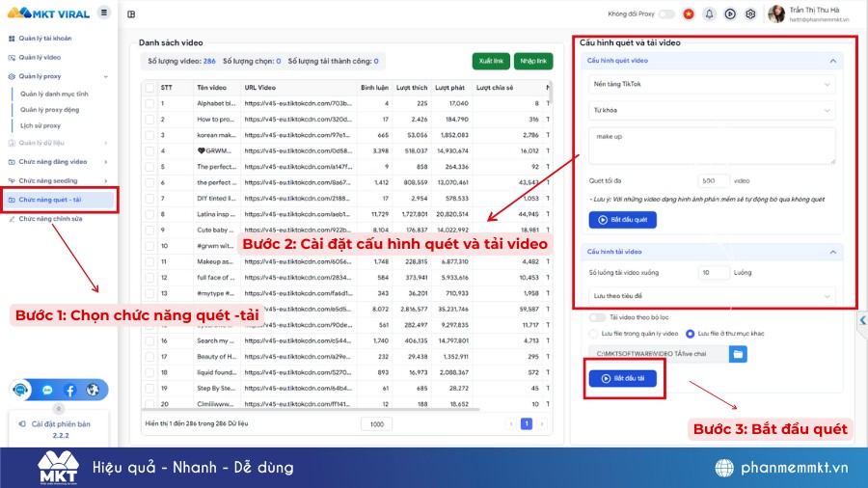Click the Facebook icon in sidebar footer
Image resolution: width=868 pixels, height=488 pixels.
[x=70, y=390]
